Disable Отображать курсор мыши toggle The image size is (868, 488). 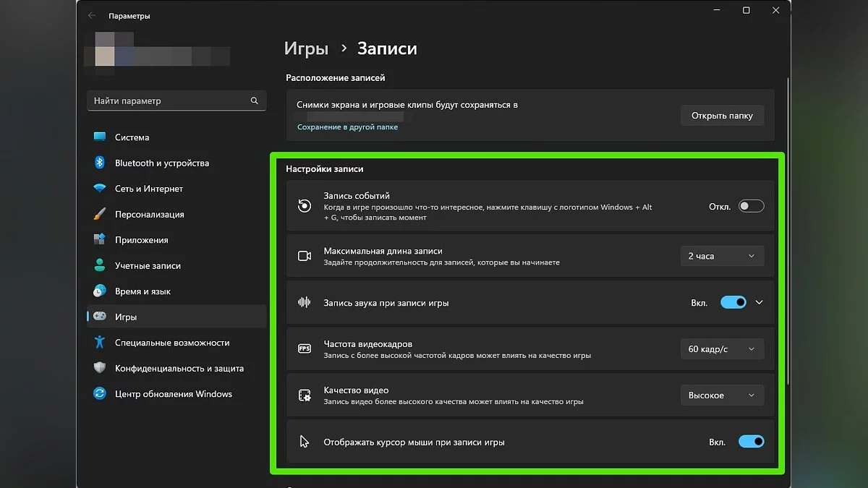[x=751, y=442]
